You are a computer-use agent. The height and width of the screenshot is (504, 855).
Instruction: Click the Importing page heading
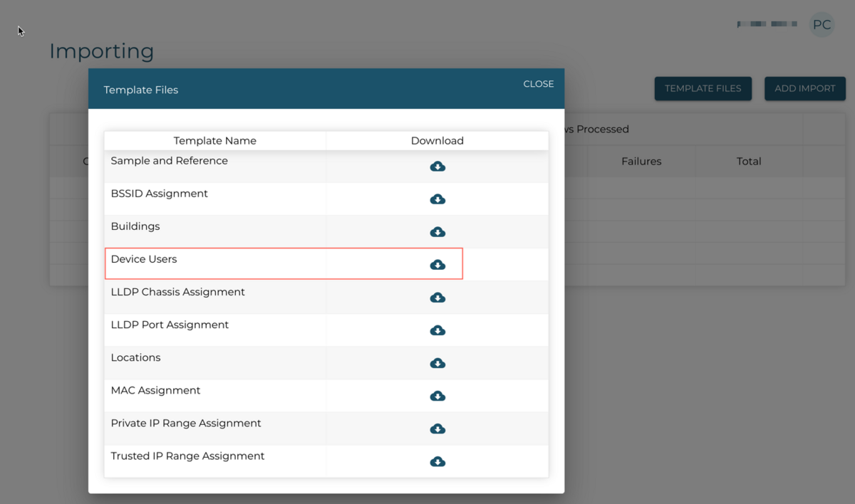coord(102,52)
